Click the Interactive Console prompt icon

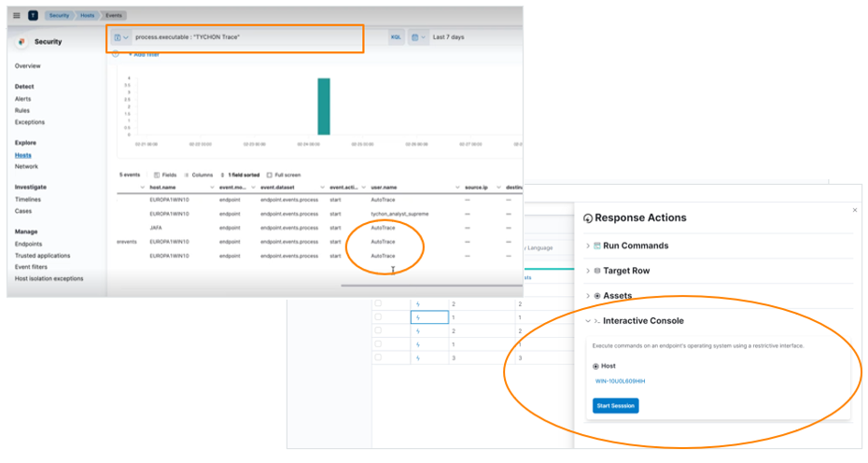596,321
